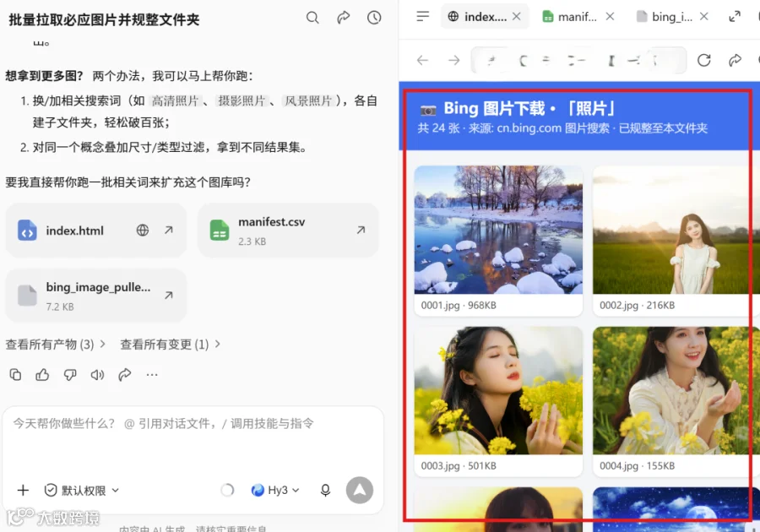Click the plus attach button in input box

(23, 491)
